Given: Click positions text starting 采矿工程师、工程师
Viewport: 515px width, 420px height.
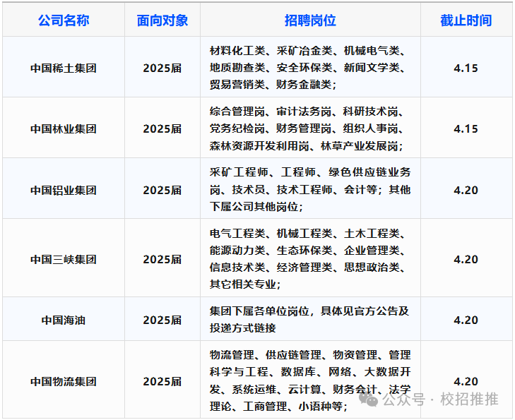Looking at the screenshot, I should (310, 190).
